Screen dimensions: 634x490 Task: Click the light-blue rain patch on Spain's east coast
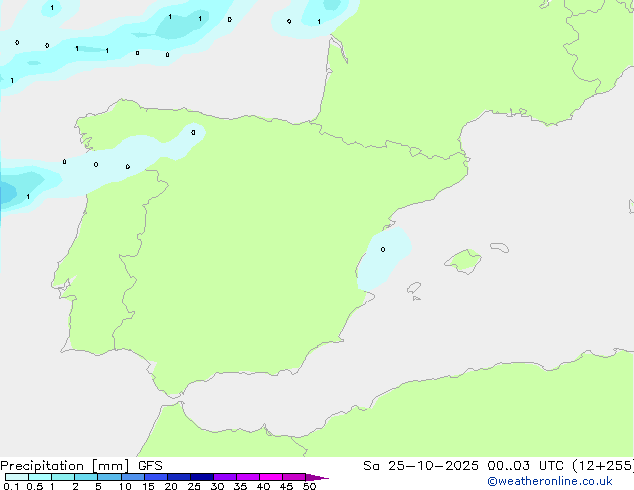[x=383, y=259]
